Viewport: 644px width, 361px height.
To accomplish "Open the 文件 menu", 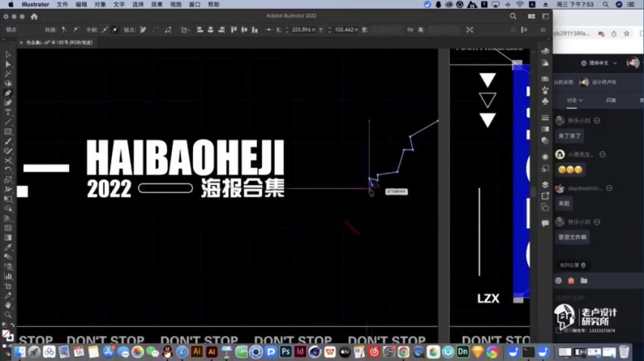I will click(62, 4).
